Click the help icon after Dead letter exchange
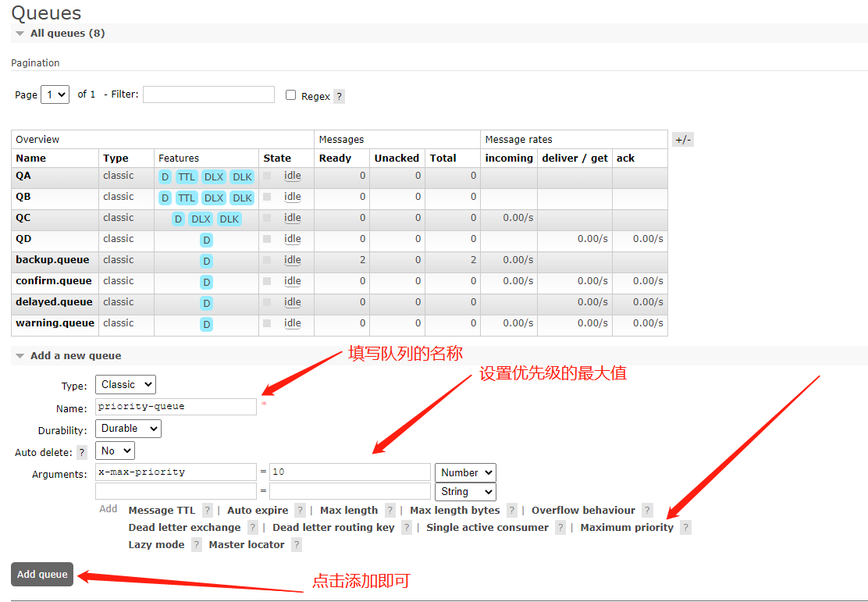 coord(253,527)
